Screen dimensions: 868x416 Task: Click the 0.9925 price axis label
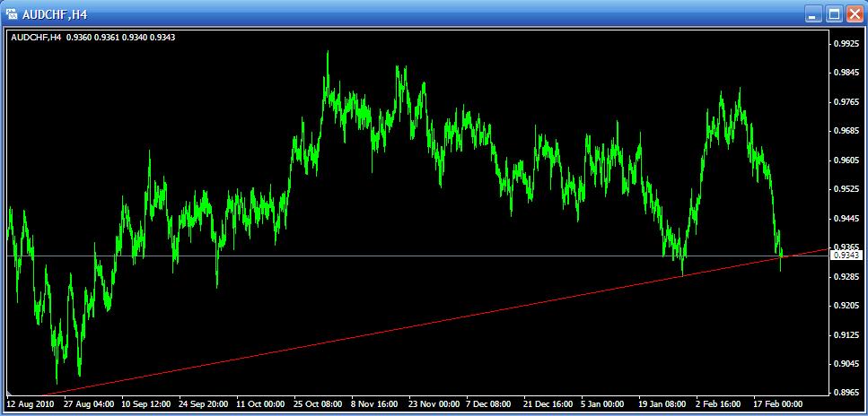(846, 43)
